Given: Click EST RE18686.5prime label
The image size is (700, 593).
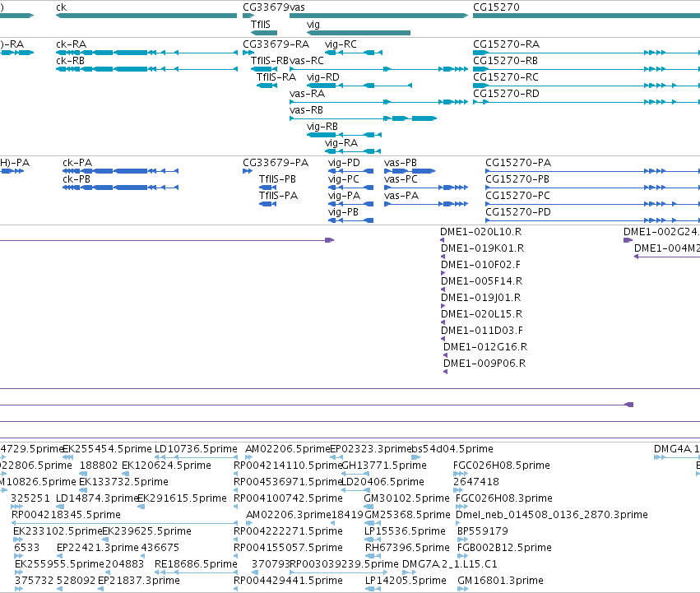Looking at the screenshot, I should click(196, 564).
